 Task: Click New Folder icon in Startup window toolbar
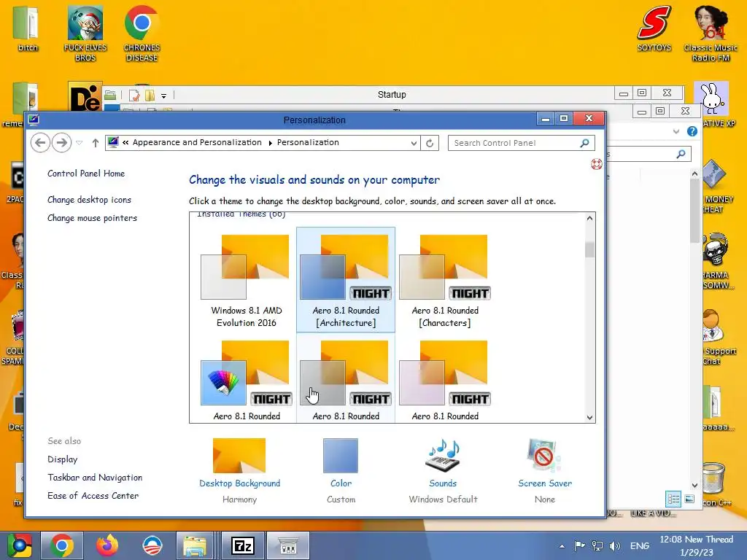coord(150,96)
